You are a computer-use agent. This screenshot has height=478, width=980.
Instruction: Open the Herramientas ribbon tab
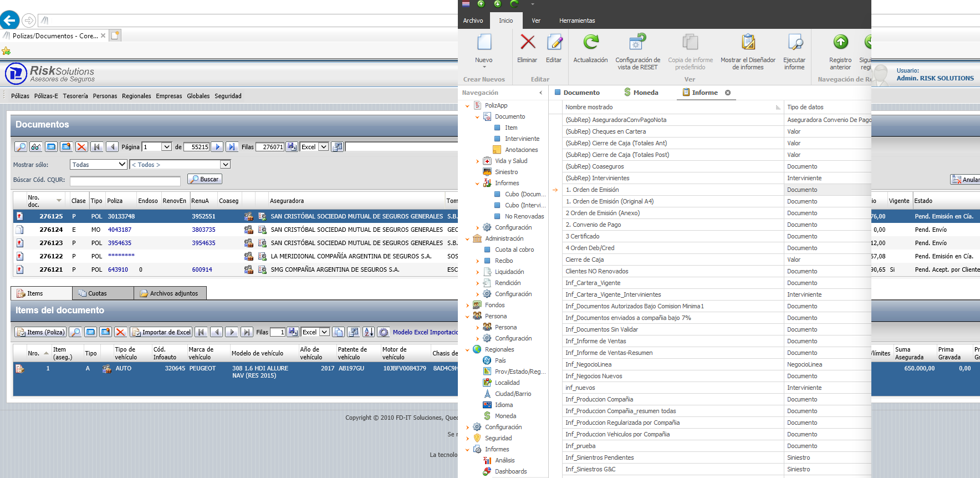point(577,21)
